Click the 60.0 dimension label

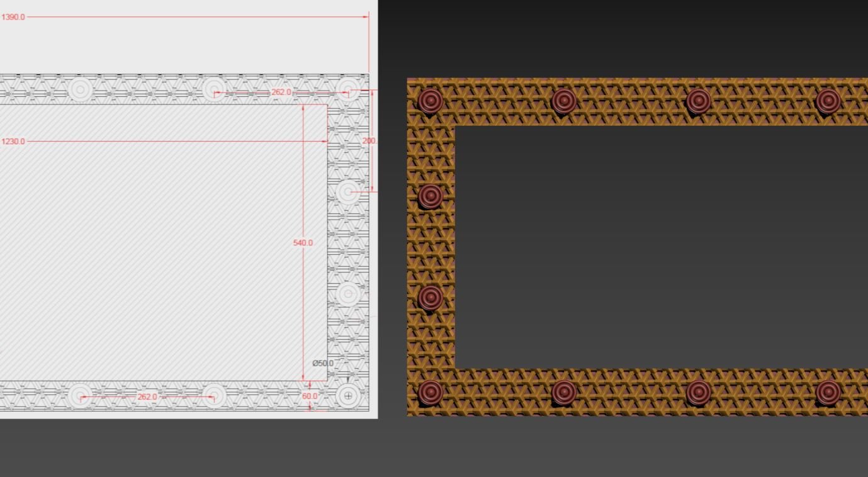(x=310, y=396)
